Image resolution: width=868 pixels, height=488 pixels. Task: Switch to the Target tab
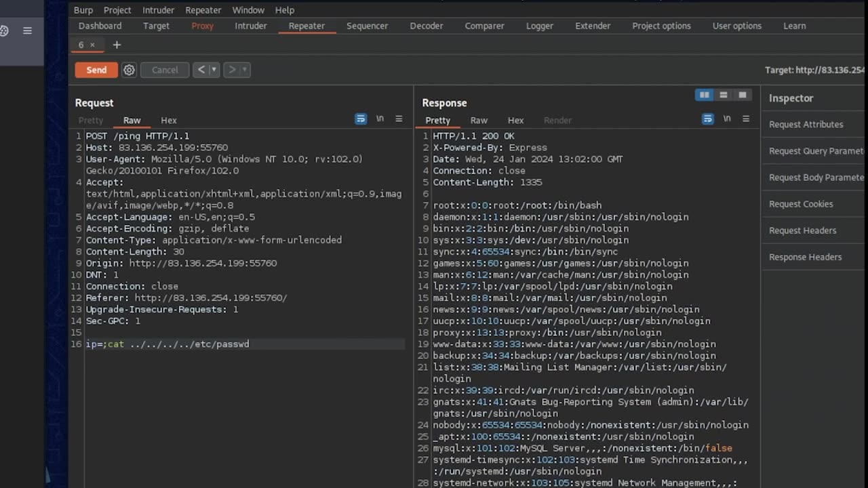coord(156,26)
